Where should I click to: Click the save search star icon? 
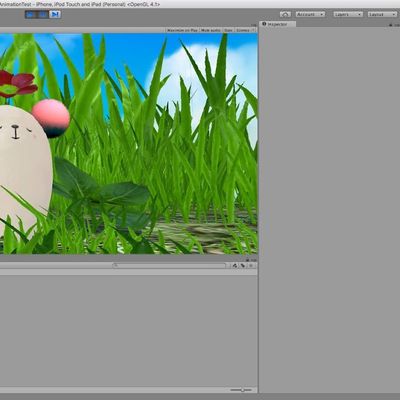tap(251, 266)
